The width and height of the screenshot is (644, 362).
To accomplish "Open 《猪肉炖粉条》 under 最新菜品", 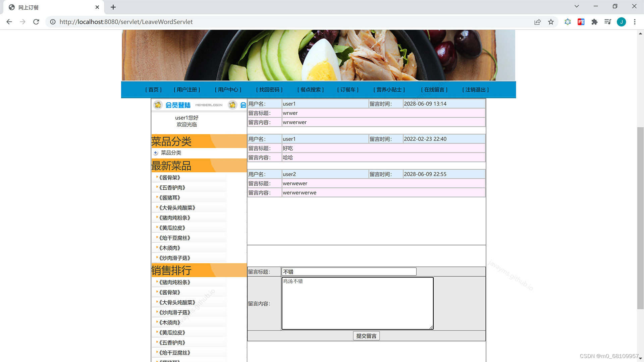I will point(174,218).
